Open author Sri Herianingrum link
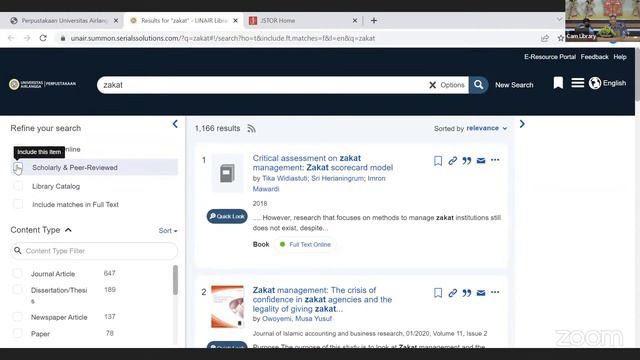 (x=338, y=178)
